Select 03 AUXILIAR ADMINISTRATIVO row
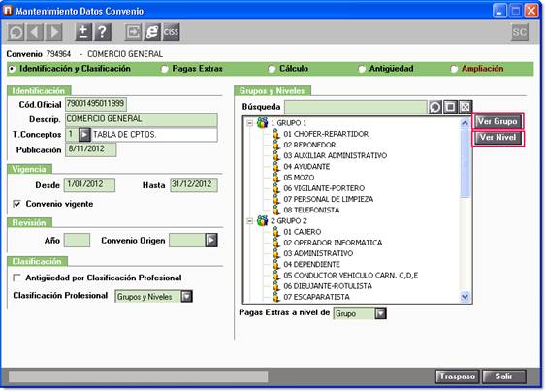Screen dimensions: 546x392 click(335, 156)
